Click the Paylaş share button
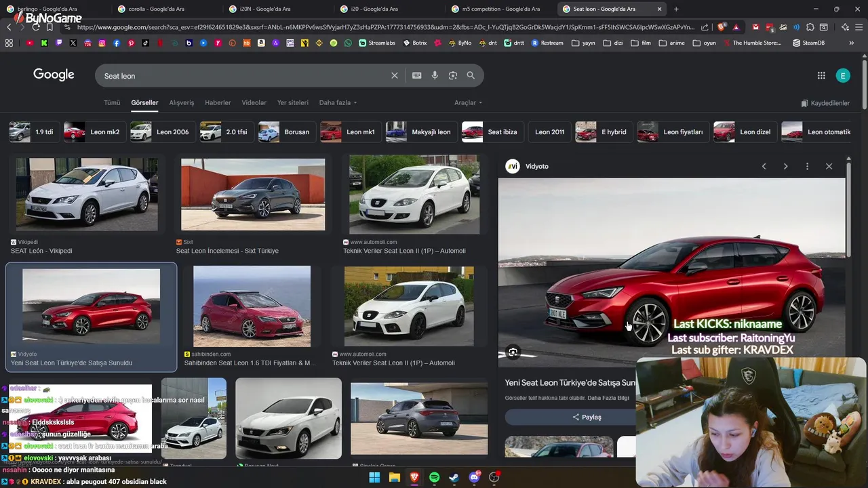 (x=587, y=417)
